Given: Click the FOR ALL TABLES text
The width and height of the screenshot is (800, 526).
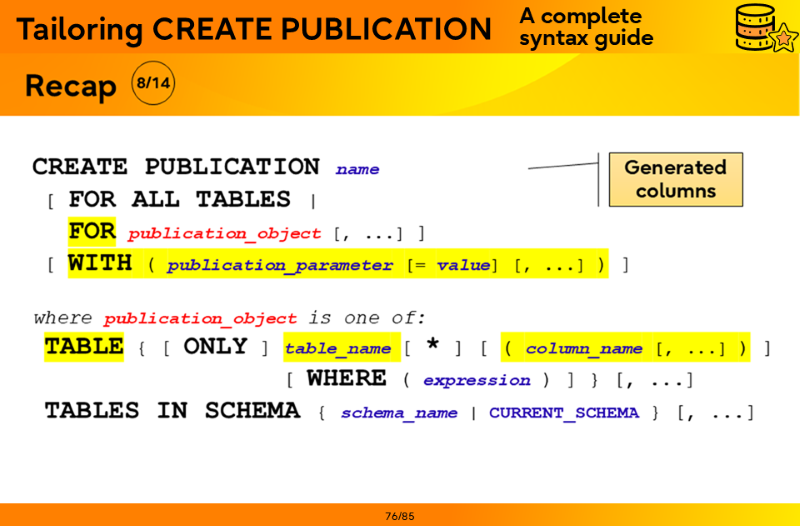Looking at the screenshot, I should [x=180, y=199].
